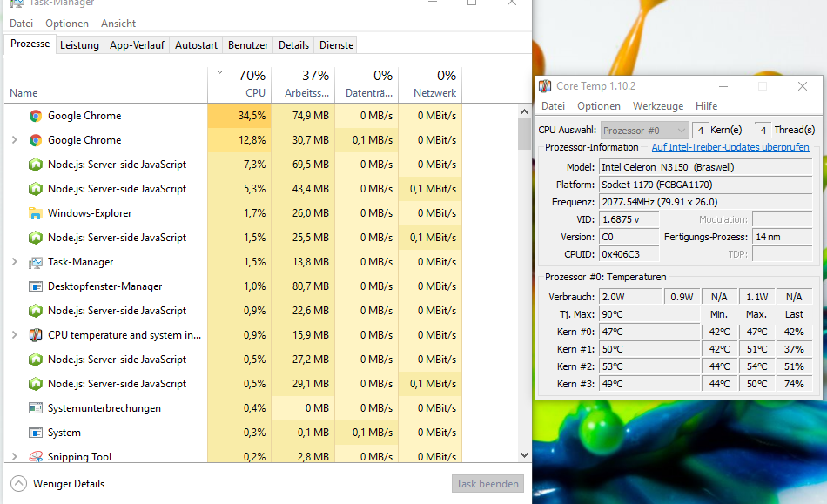The image size is (827, 504).
Task: Expand the Snipping Tool process group
Action: coord(15,456)
